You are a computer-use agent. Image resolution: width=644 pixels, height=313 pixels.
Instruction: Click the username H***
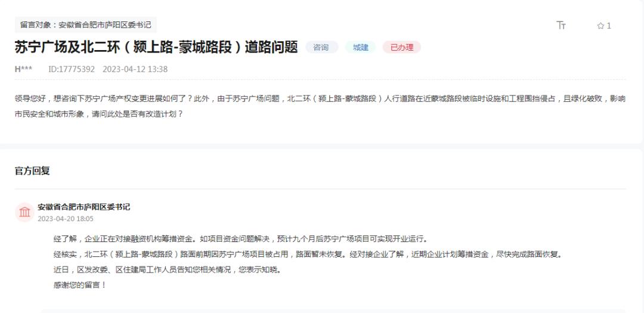(23, 69)
